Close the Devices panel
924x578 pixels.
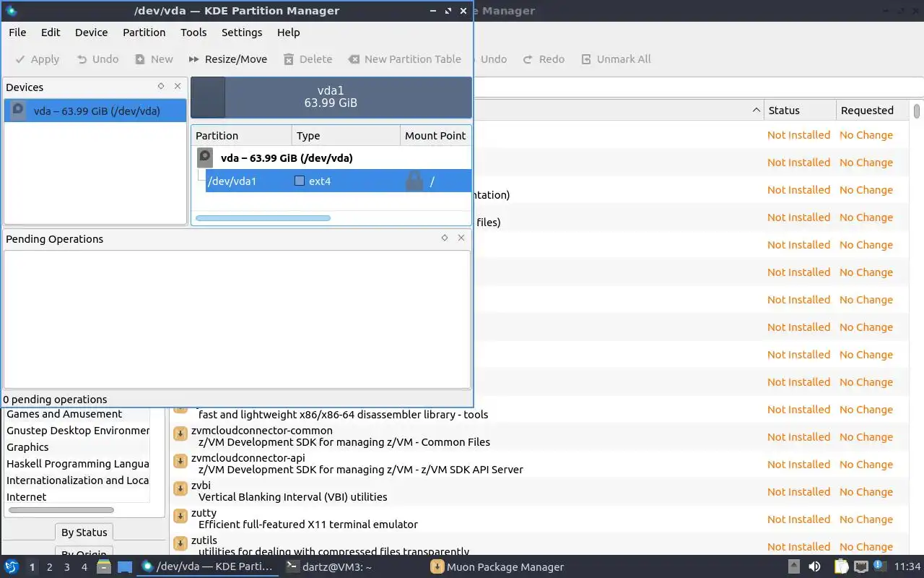click(178, 86)
